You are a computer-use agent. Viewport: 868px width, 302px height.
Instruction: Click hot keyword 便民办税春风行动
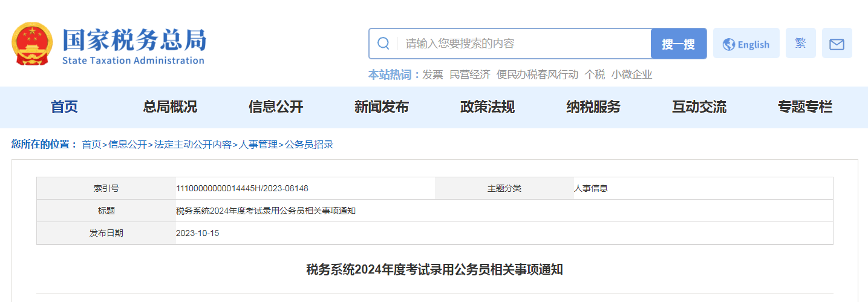click(537, 74)
